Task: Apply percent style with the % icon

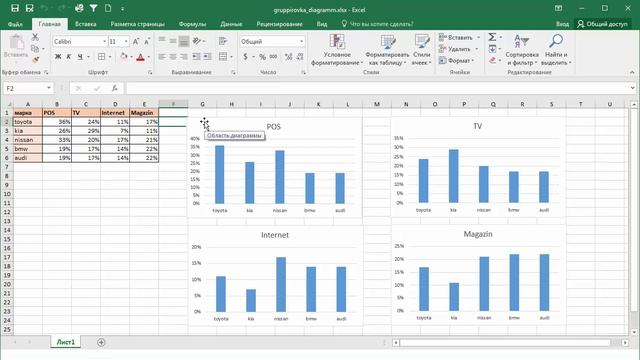Action: point(262,57)
